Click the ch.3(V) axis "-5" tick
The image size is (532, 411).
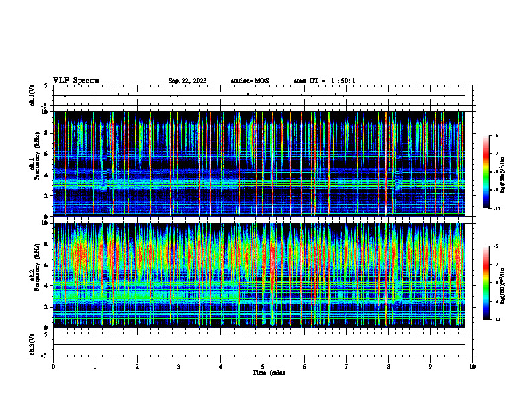(45, 355)
